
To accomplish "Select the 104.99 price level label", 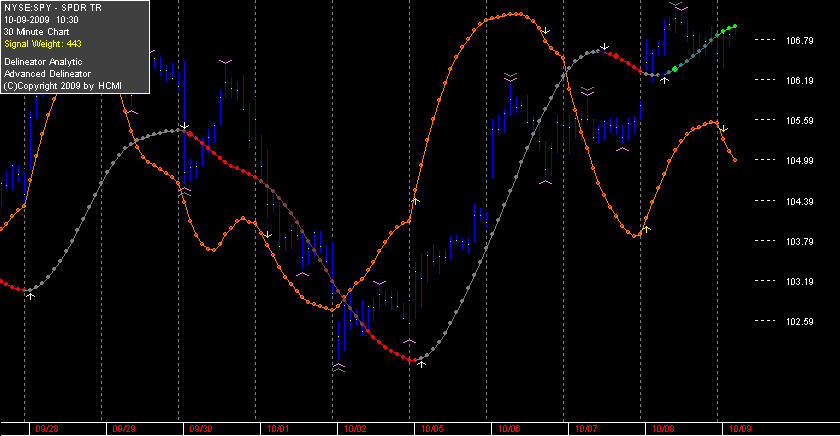I will pyautogui.click(x=799, y=161).
